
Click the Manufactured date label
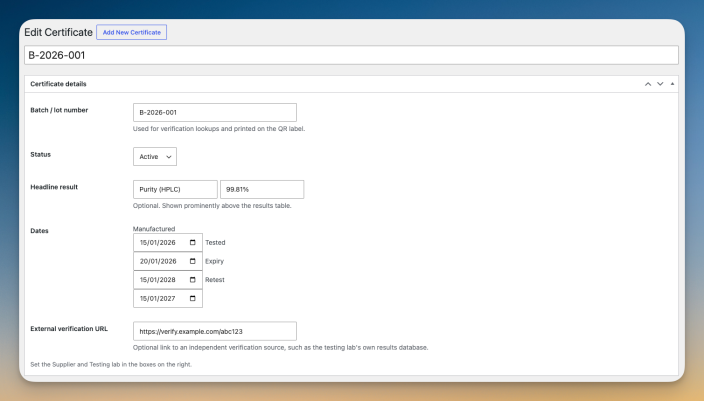pyautogui.click(x=154, y=229)
